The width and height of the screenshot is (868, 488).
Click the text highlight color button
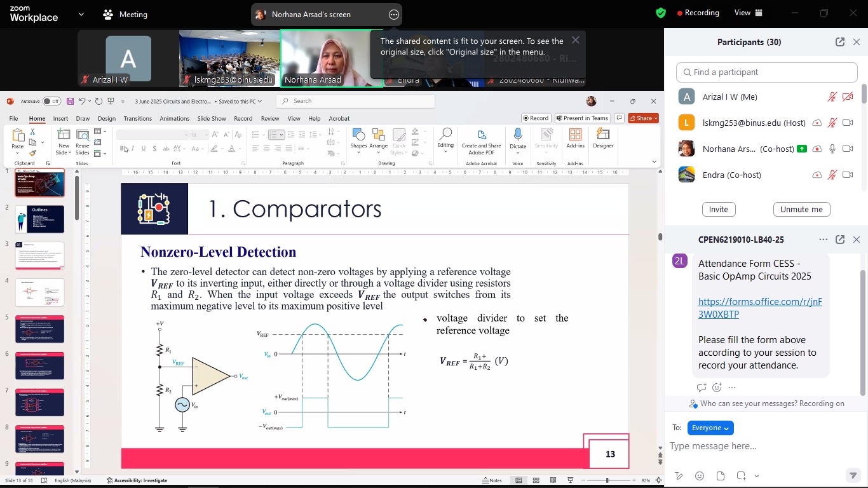pos(214,149)
